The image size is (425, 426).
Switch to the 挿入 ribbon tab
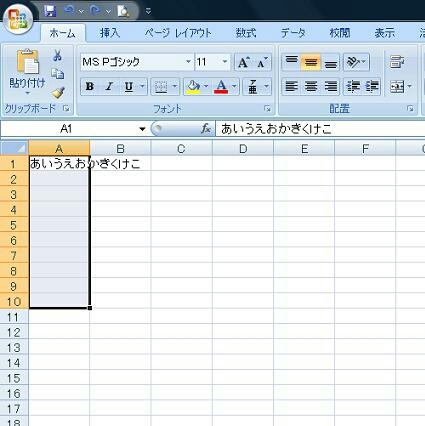click(x=110, y=33)
